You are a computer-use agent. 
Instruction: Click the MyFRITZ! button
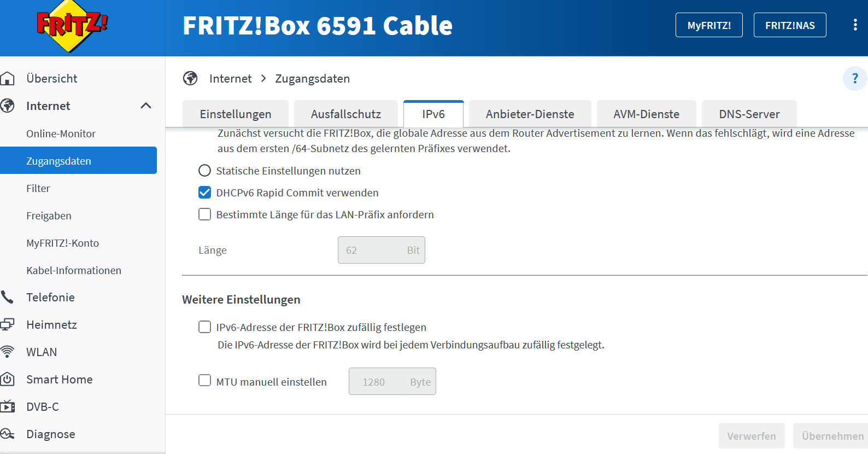click(709, 25)
